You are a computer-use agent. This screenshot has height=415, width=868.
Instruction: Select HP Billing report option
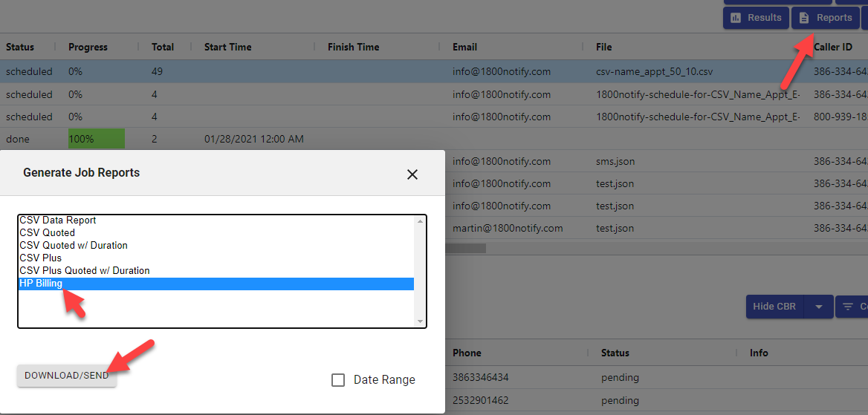coord(42,284)
